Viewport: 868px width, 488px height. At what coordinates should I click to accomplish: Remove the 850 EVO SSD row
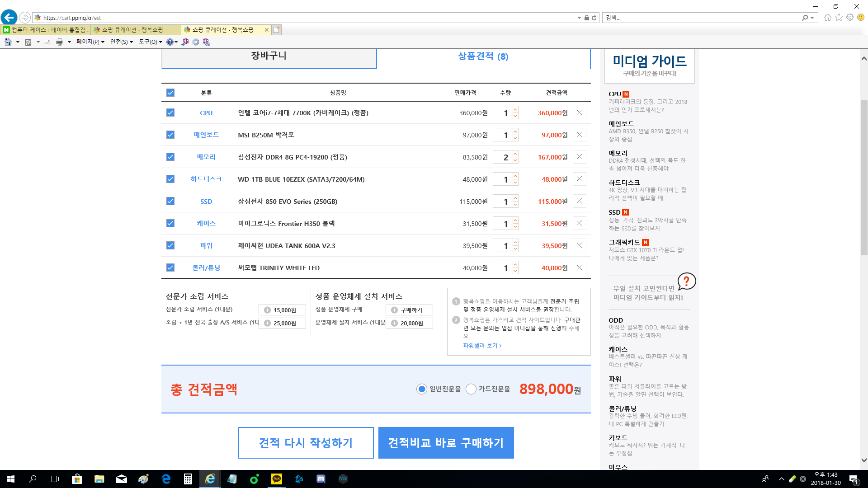579,201
